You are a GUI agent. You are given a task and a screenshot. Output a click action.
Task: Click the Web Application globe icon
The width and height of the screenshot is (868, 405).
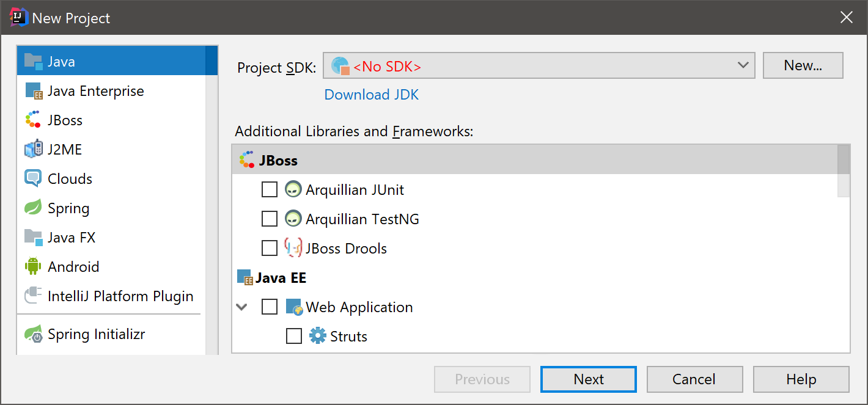coord(294,307)
